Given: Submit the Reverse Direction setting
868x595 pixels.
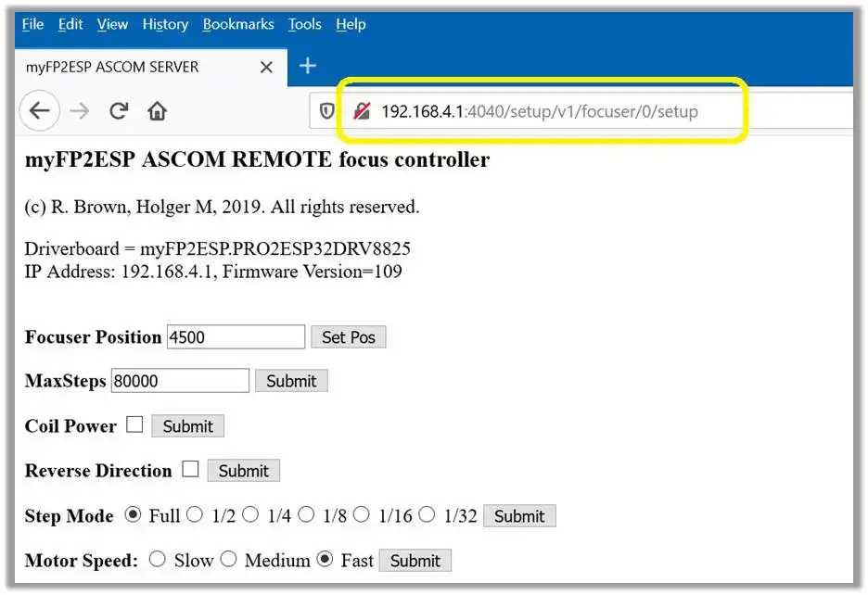Looking at the screenshot, I should (244, 471).
